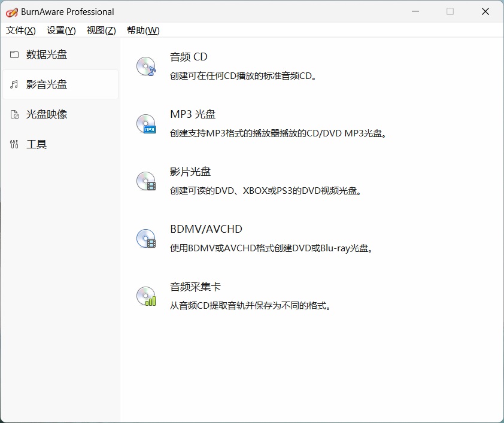Close the BurnAware Professional window
Image resolution: width=504 pixels, height=423 pixels.
pos(485,11)
